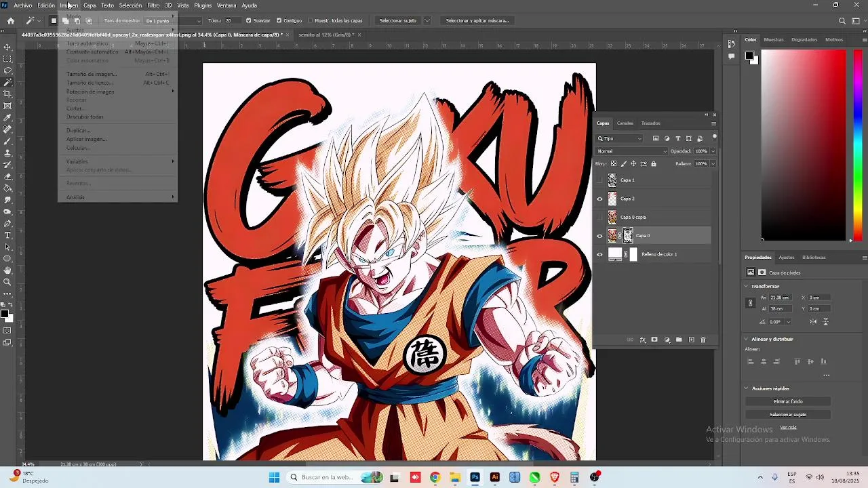The height and width of the screenshot is (488, 868).
Task: Collapse the Acciones rápidas section
Action: click(747, 388)
